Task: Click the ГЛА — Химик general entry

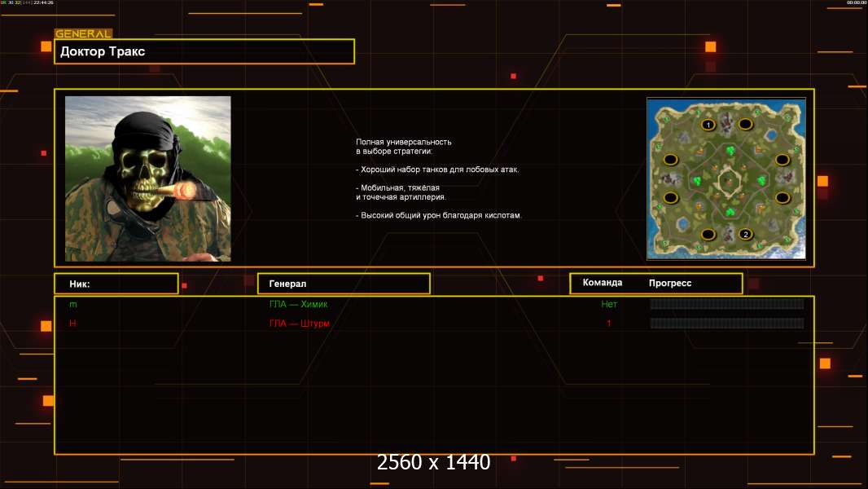Action: 298,304
